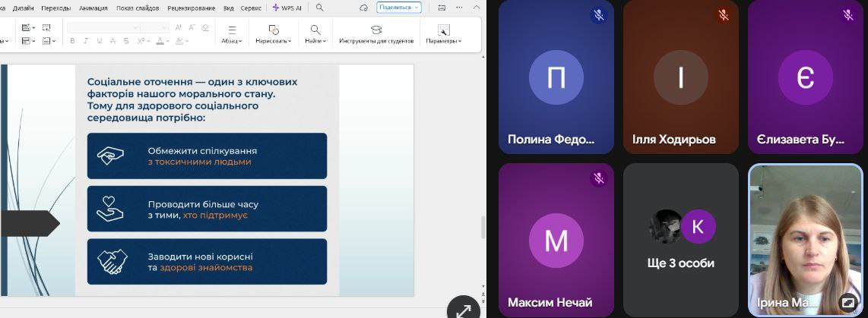Click the Поделиться share button
The width and height of the screenshot is (868, 318).
[x=398, y=8]
